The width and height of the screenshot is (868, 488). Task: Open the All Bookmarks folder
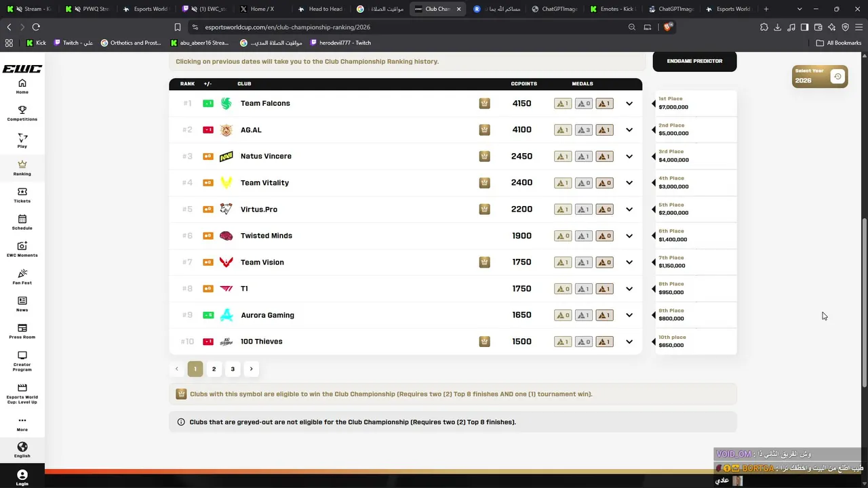(839, 43)
